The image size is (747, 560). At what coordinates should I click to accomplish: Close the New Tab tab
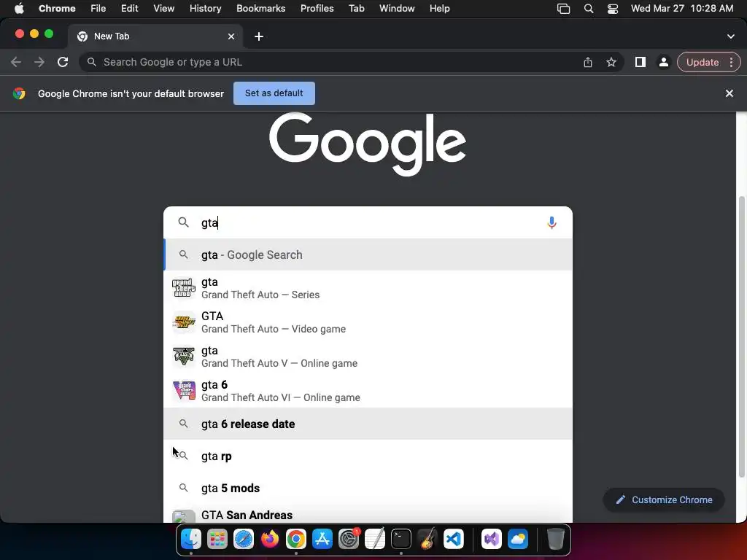coord(231,36)
